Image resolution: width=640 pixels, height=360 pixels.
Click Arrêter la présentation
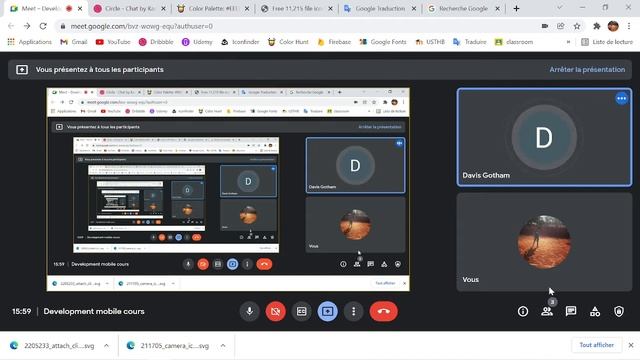click(587, 69)
